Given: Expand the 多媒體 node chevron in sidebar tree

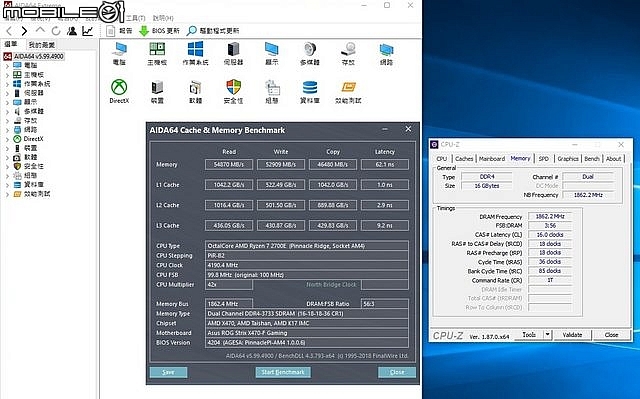Looking at the screenshot, I should pos(7,111).
